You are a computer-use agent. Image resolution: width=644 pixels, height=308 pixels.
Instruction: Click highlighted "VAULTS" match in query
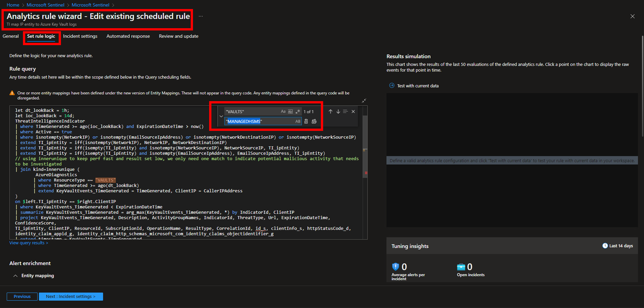point(105,180)
